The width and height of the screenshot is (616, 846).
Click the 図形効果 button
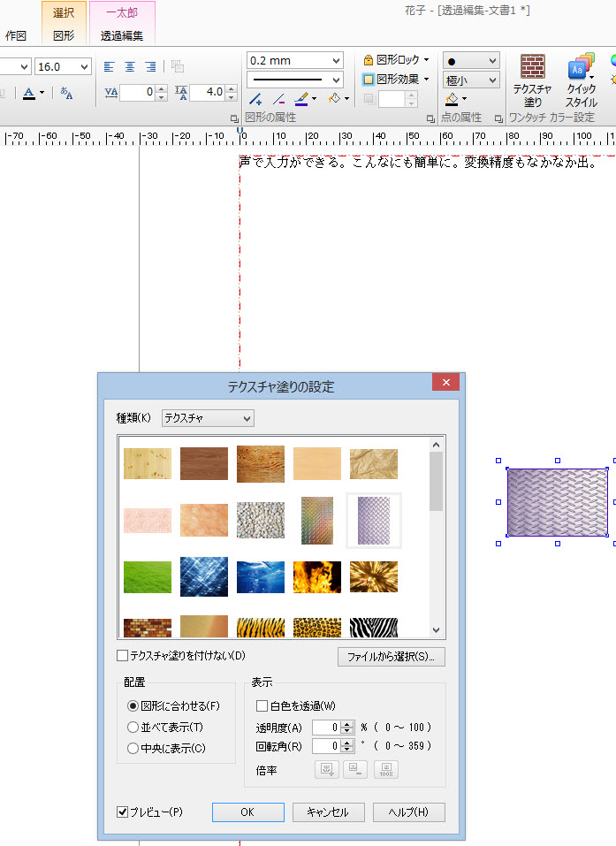(x=392, y=80)
